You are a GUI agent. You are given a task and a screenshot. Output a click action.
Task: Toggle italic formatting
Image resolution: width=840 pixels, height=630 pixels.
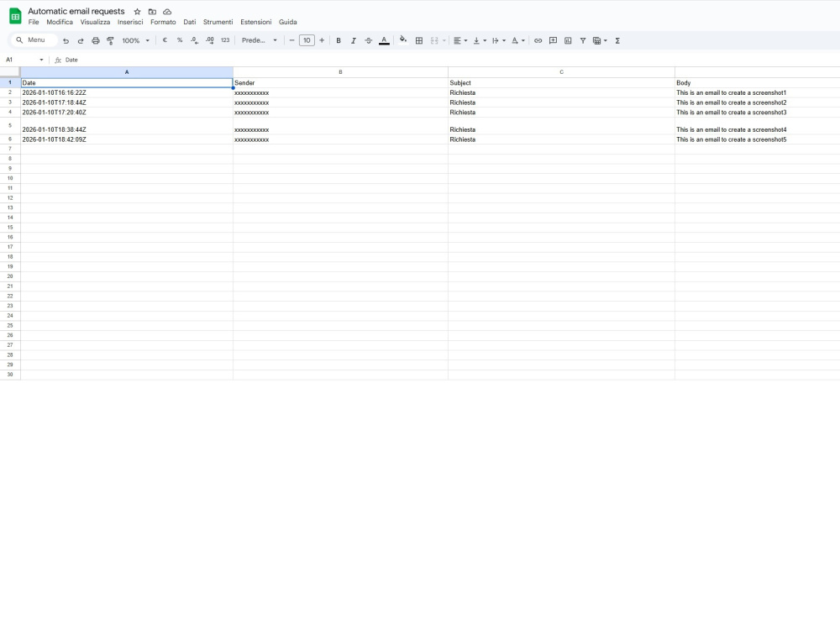pyautogui.click(x=353, y=40)
